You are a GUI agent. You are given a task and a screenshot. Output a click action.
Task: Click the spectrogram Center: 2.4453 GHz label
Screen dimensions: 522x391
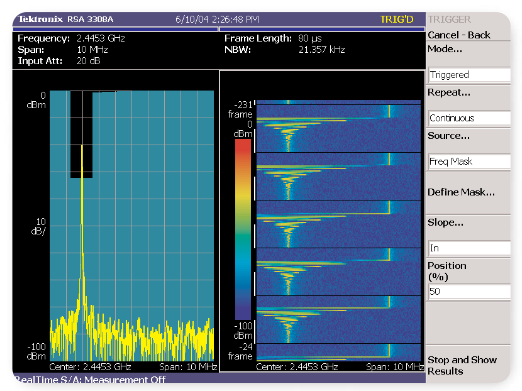click(x=297, y=367)
